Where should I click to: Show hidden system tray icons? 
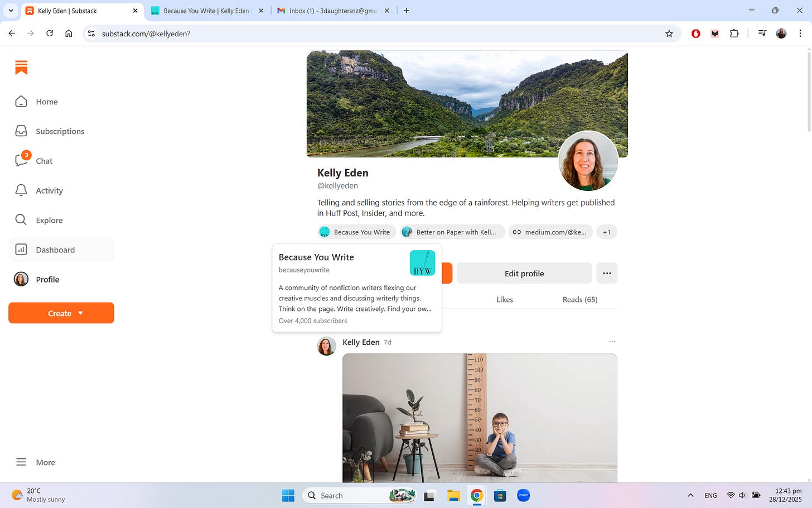pyautogui.click(x=690, y=495)
